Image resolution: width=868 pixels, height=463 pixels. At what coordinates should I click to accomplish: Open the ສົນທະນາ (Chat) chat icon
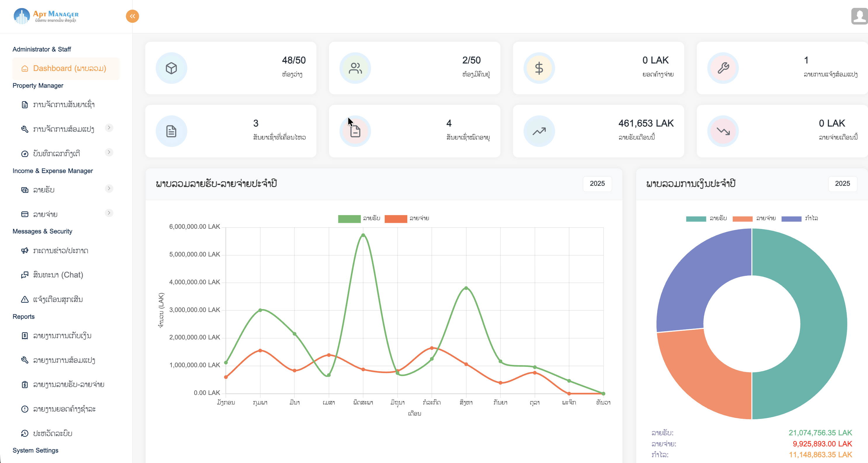(24, 275)
